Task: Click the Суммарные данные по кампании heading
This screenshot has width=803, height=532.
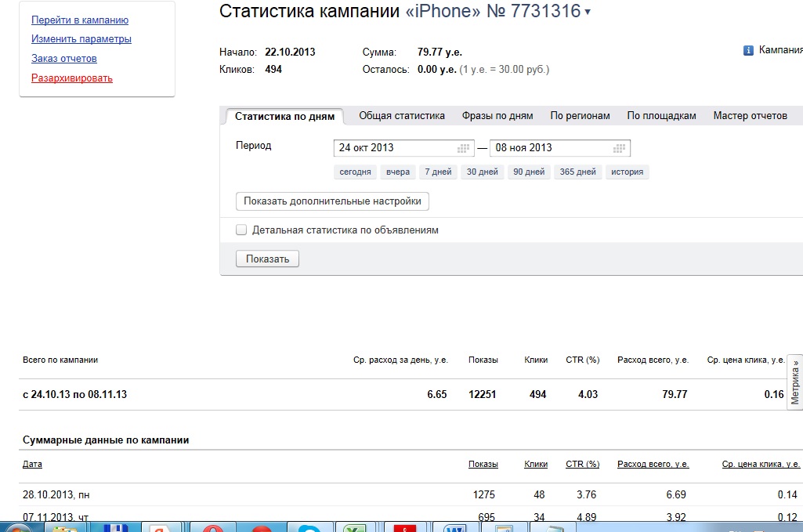Action: pyautogui.click(x=106, y=440)
